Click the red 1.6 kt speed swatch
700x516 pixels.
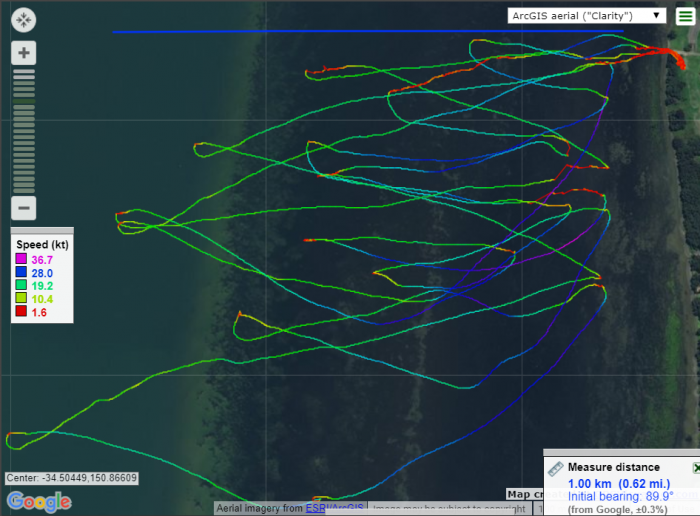pos(21,312)
